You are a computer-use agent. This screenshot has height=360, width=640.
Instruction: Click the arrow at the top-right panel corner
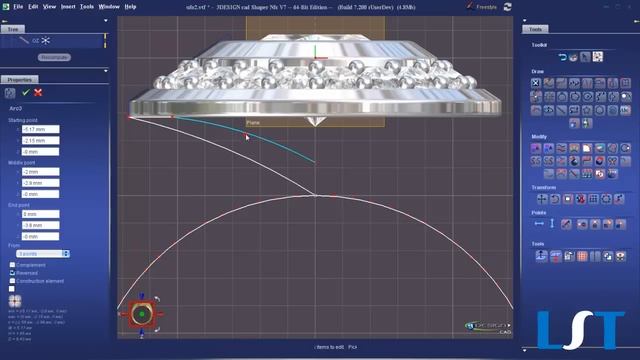click(x=637, y=20)
